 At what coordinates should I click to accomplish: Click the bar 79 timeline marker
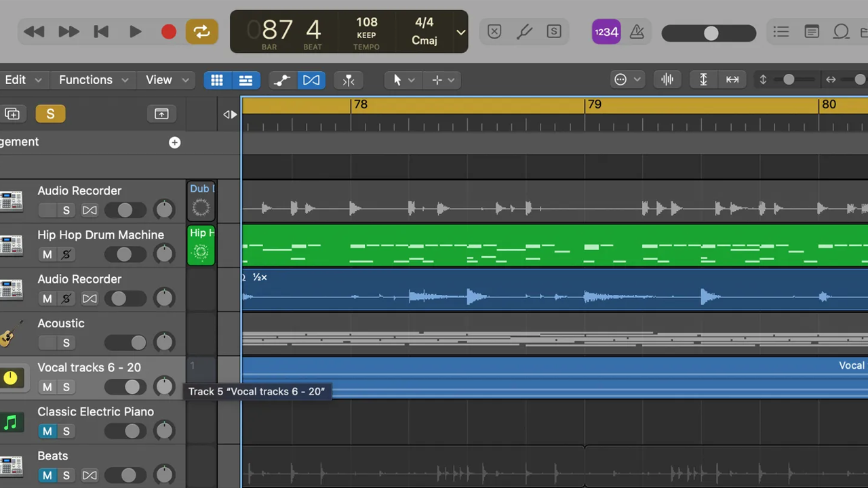click(595, 104)
